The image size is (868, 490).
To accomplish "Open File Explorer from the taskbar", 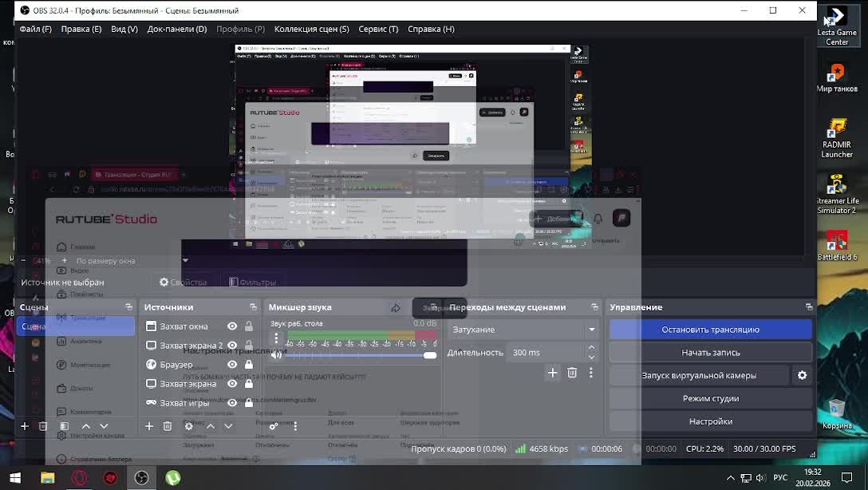I will pyautogui.click(x=48, y=477).
